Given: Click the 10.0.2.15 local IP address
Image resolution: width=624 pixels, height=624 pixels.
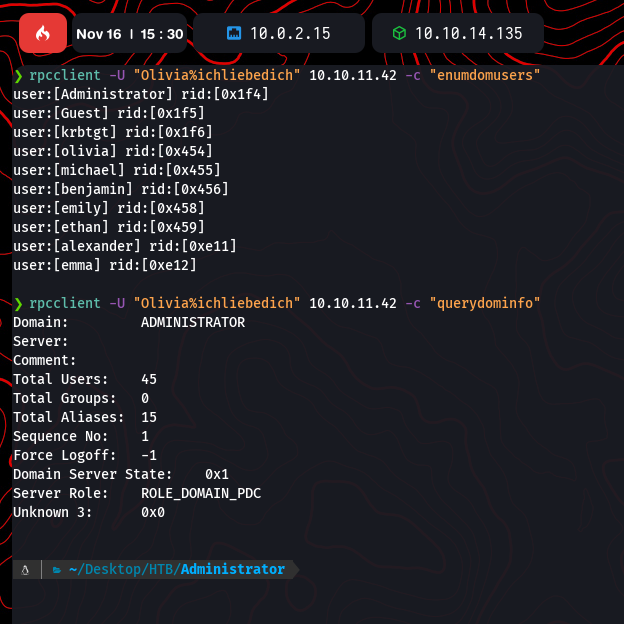Looking at the screenshot, I should click(x=292, y=33).
